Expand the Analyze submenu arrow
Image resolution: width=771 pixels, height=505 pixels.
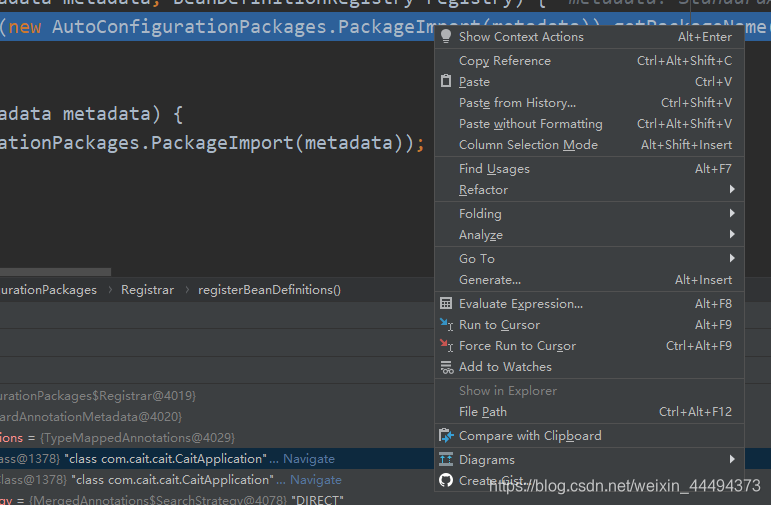732,234
